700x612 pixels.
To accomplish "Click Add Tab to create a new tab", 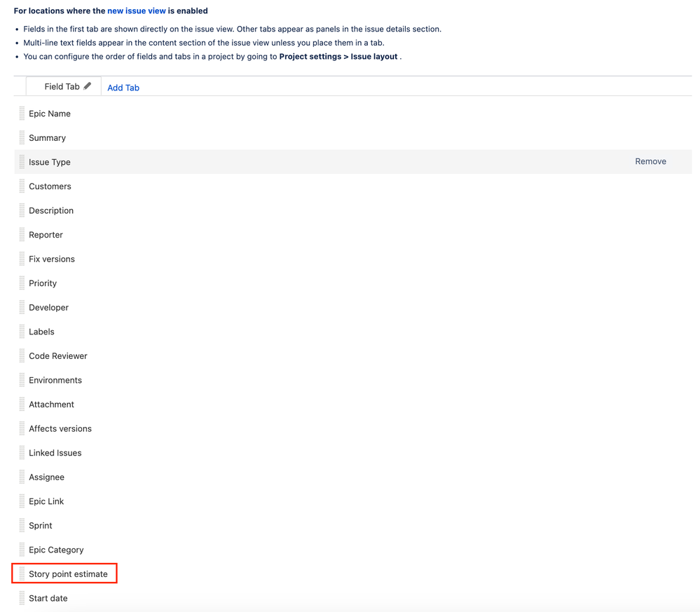I will click(x=123, y=87).
